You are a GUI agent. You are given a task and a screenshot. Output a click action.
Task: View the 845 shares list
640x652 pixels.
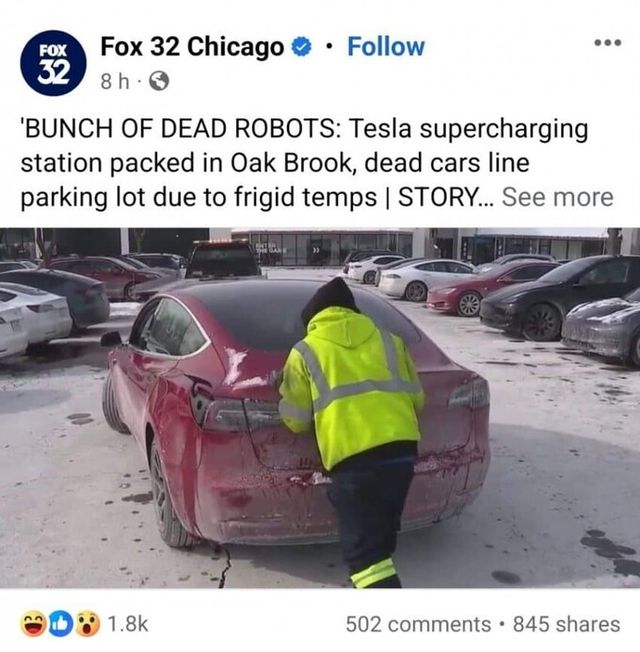click(x=566, y=624)
